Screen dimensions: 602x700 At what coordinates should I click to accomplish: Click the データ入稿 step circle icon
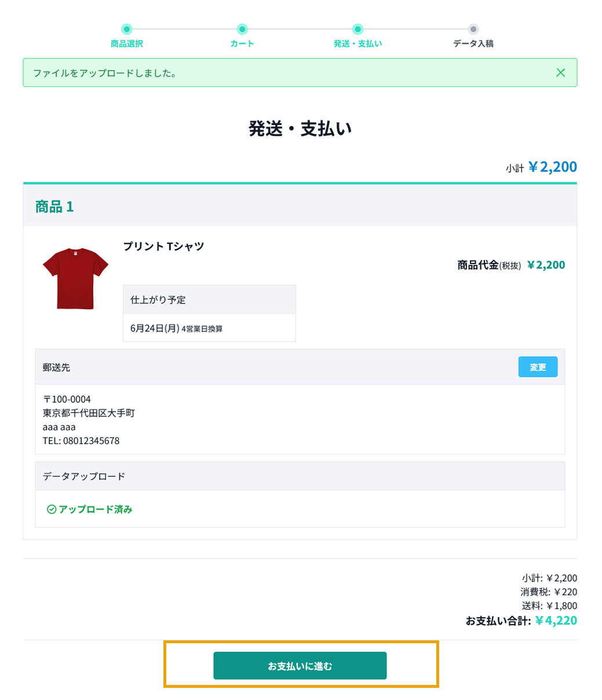coord(473,29)
